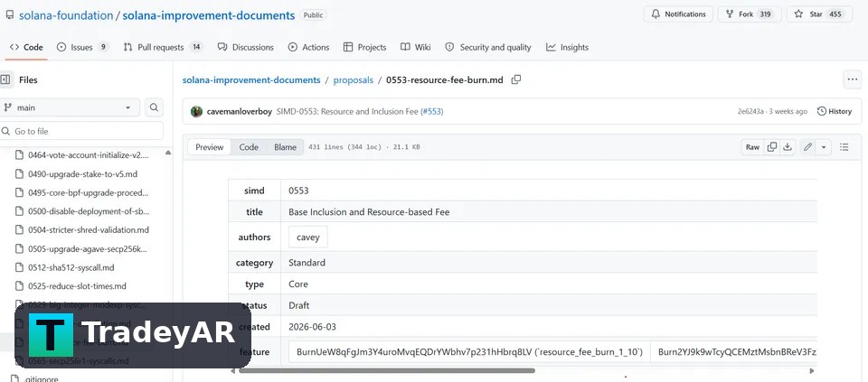Open the more file actions ellipsis menu
The image size is (868, 382).
click(x=853, y=79)
